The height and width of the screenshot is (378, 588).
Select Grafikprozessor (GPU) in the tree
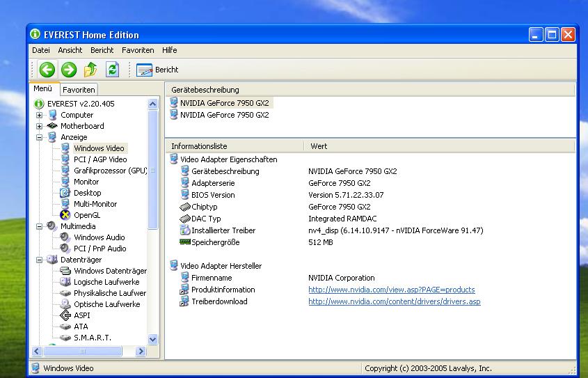(x=110, y=171)
